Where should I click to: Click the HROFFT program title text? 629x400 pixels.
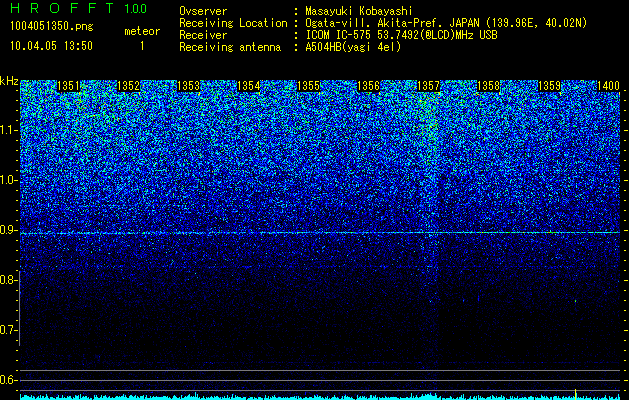63,8
